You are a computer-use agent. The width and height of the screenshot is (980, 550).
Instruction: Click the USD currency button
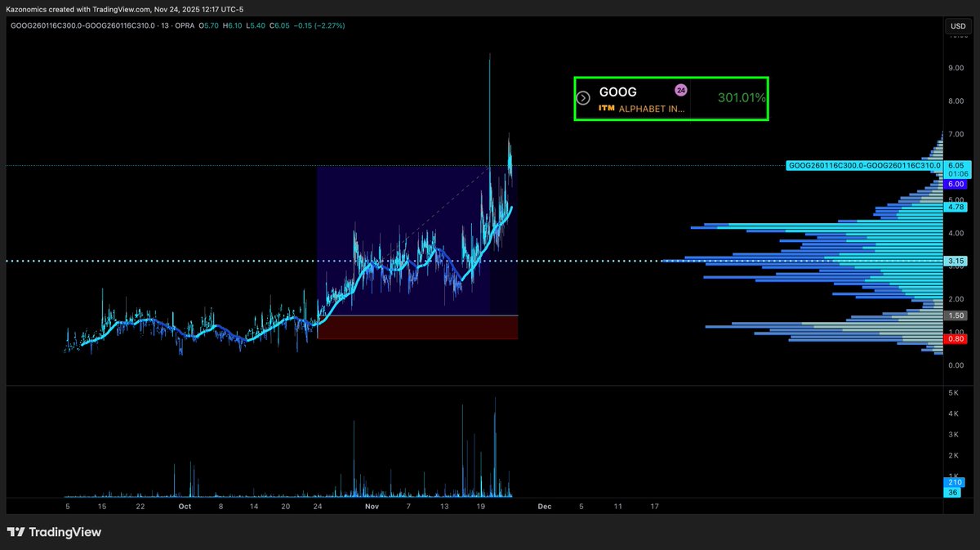click(957, 27)
